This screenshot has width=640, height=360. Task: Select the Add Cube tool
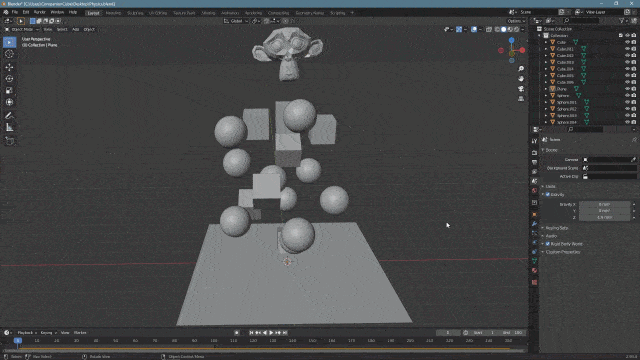click(x=9, y=141)
